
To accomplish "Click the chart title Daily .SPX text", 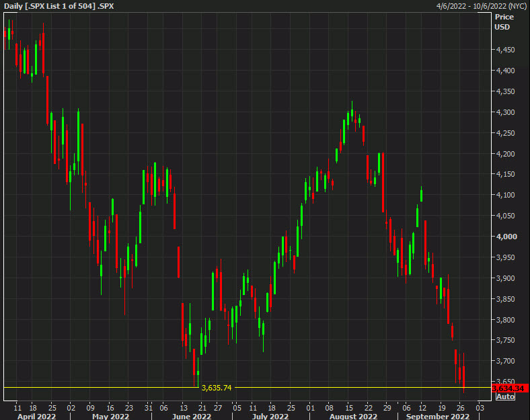I will [59, 6].
